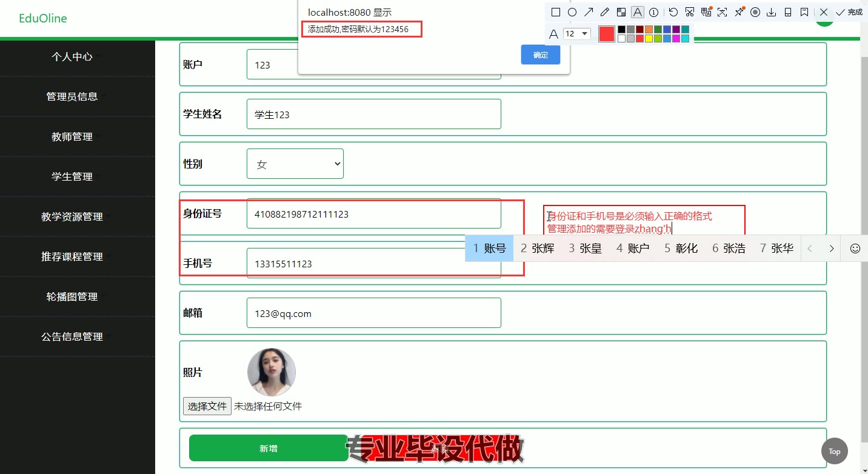This screenshot has height=474, width=868.
Task: Pick the magenta color swatch
Action: point(676,38)
